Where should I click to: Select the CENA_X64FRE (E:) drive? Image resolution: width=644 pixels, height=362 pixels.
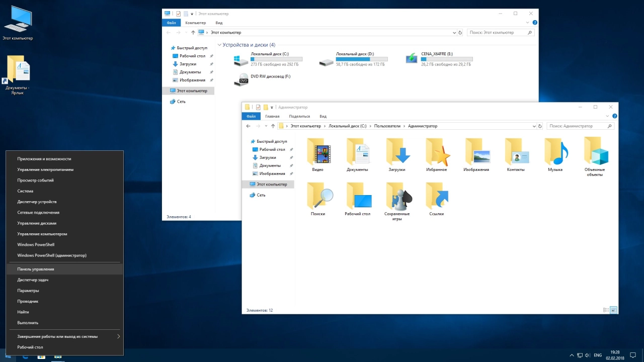(x=439, y=59)
